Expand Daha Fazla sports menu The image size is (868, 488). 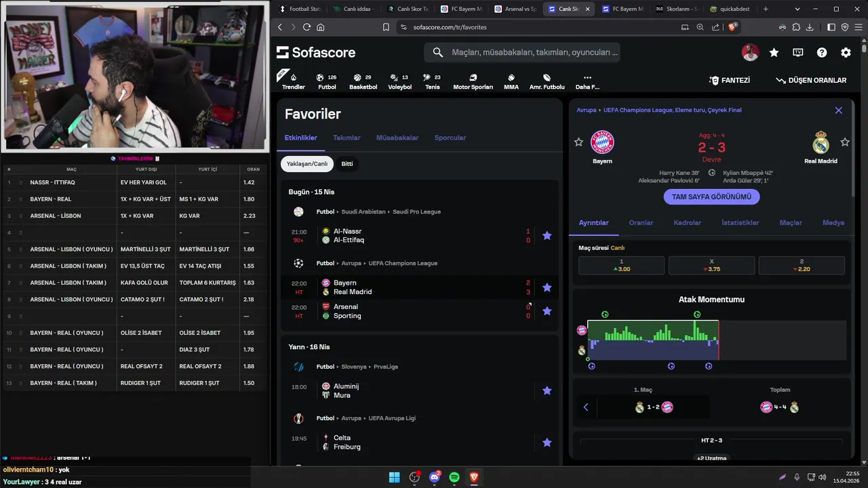pyautogui.click(x=587, y=81)
